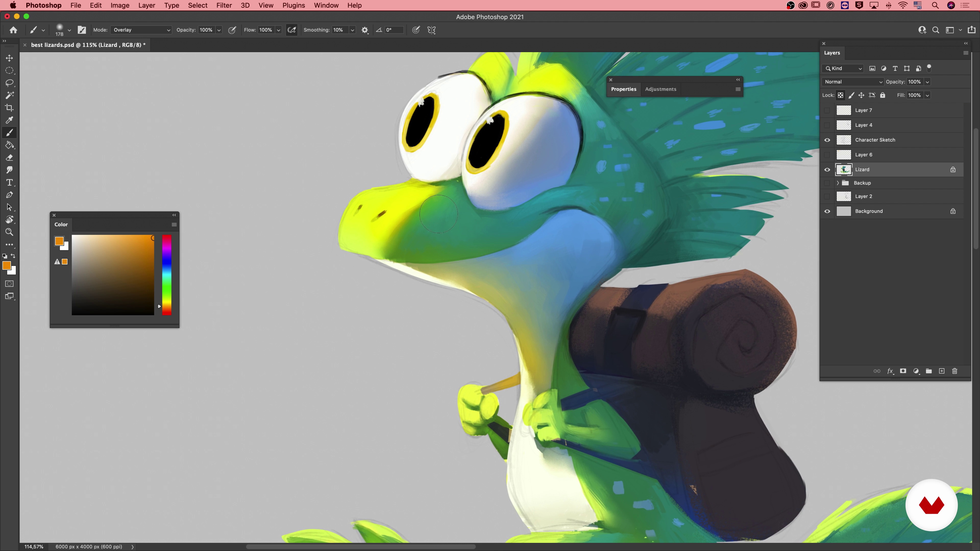Image resolution: width=980 pixels, height=551 pixels.
Task: Open symmetry paint butterfly options
Action: [x=431, y=30]
